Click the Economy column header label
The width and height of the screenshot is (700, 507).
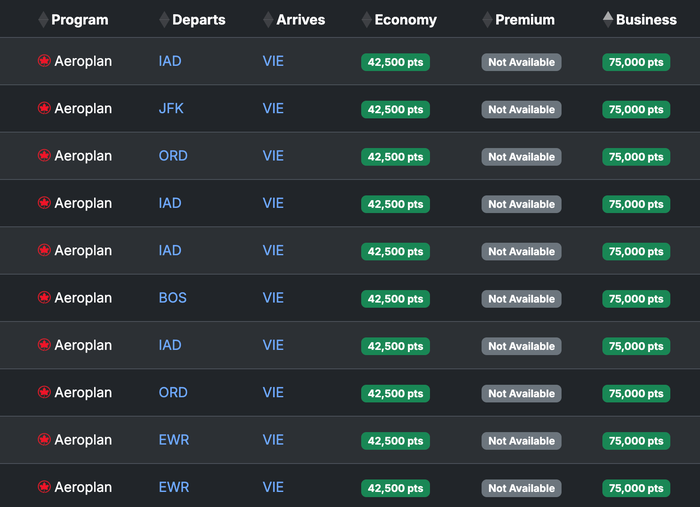[406, 20]
